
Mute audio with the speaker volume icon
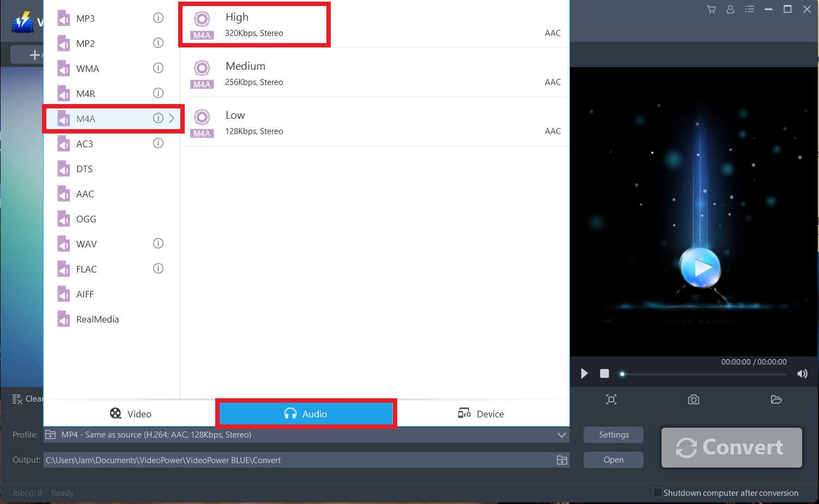click(802, 374)
